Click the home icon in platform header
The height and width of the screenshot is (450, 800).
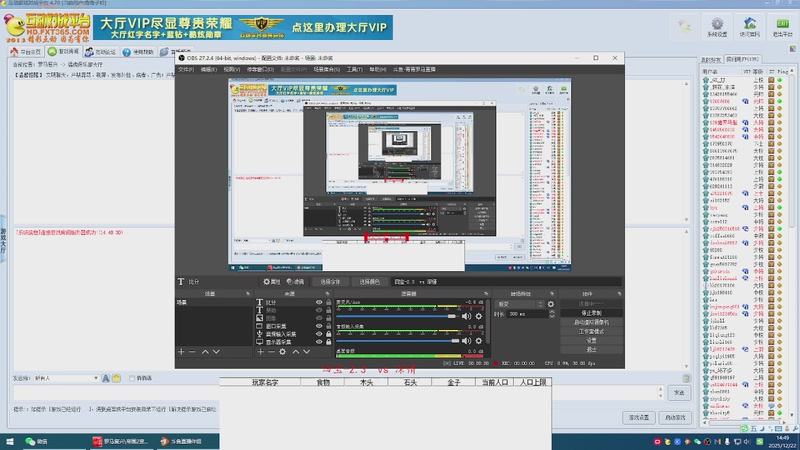pos(749,27)
